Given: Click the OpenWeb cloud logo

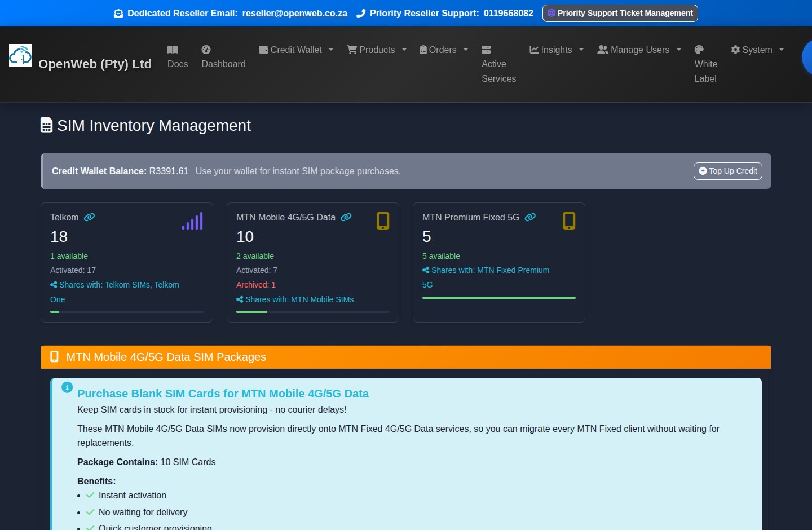Looking at the screenshot, I should (20, 55).
